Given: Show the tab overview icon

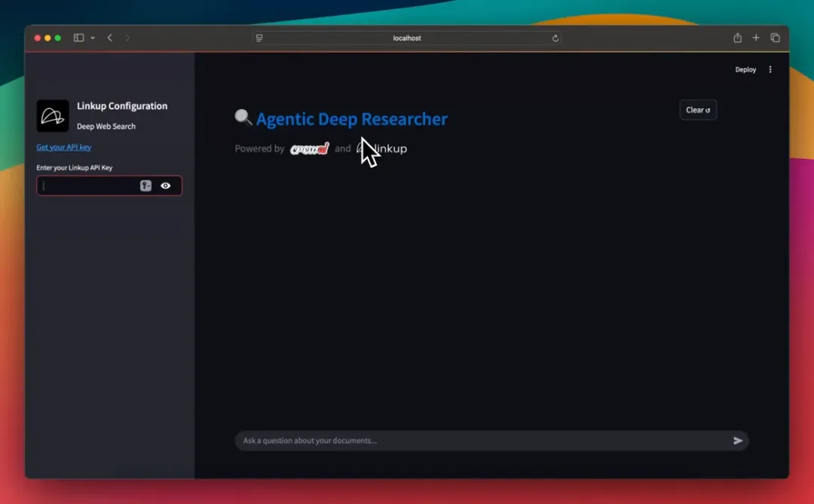Looking at the screenshot, I should pos(775,38).
